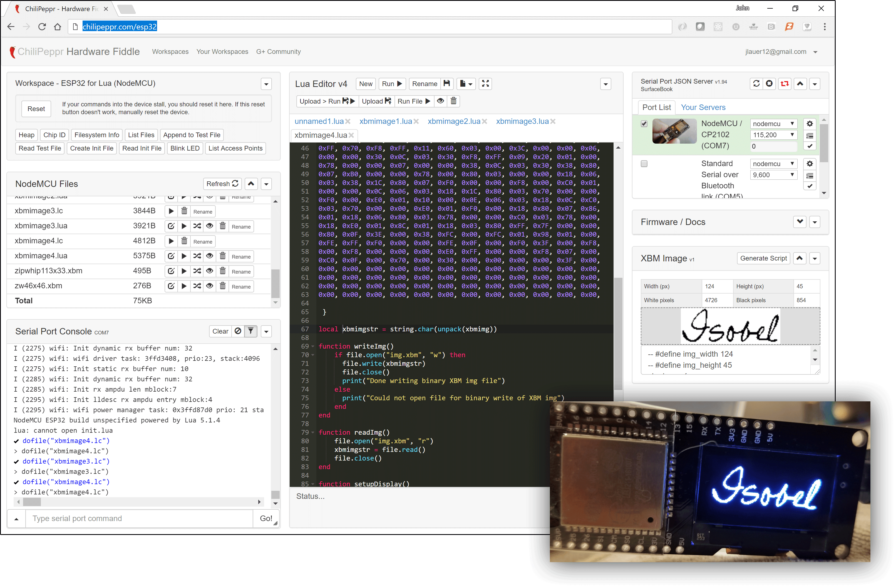Open settings gear for NodeMCU CP2102 port

coord(810,124)
